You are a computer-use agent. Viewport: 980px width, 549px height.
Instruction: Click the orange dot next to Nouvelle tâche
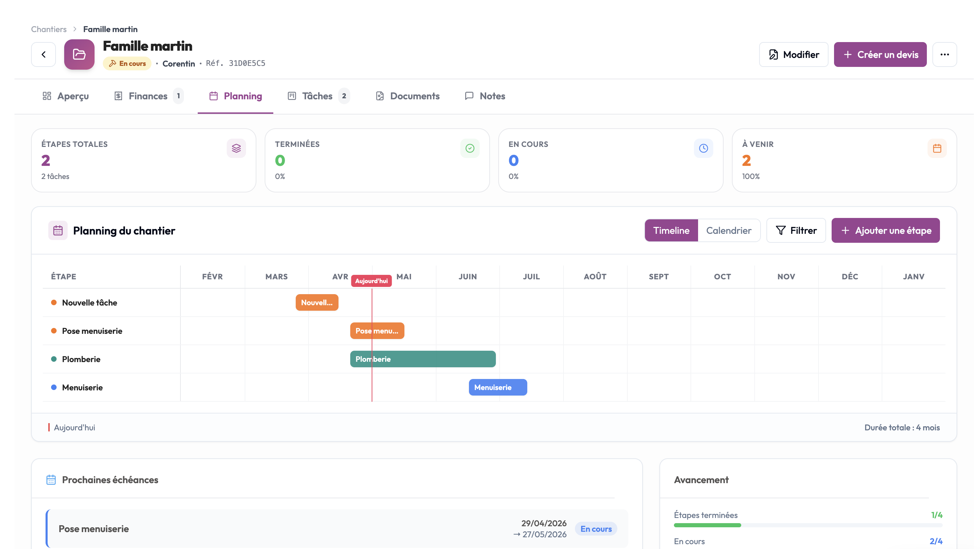54,303
